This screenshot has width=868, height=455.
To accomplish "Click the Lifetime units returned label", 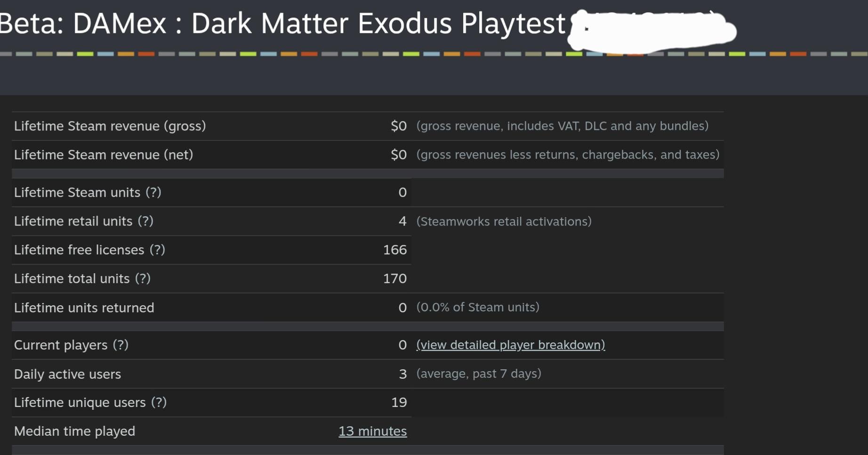I will click(x=84, y=308).
